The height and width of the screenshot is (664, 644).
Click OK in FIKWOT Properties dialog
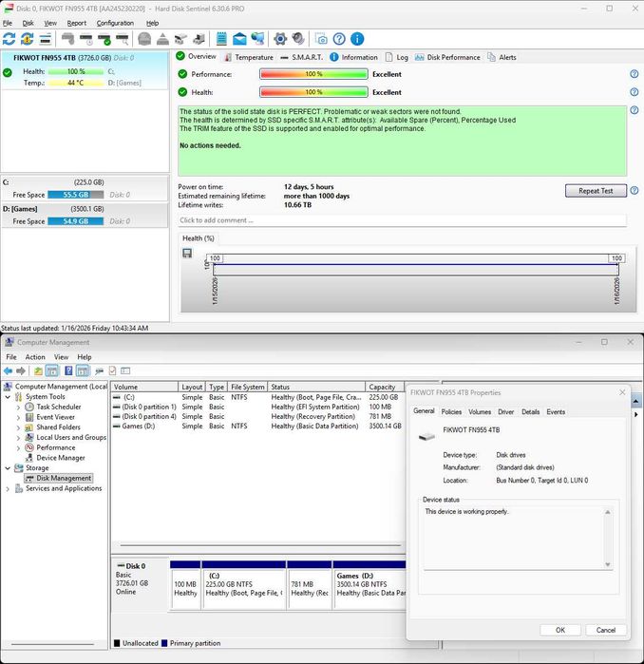tap(560, 630)
